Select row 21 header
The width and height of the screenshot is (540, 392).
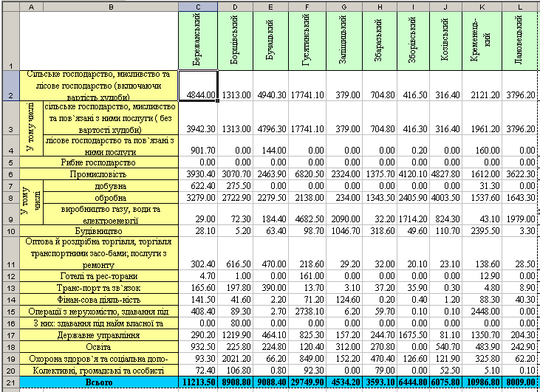pos(11,382)
